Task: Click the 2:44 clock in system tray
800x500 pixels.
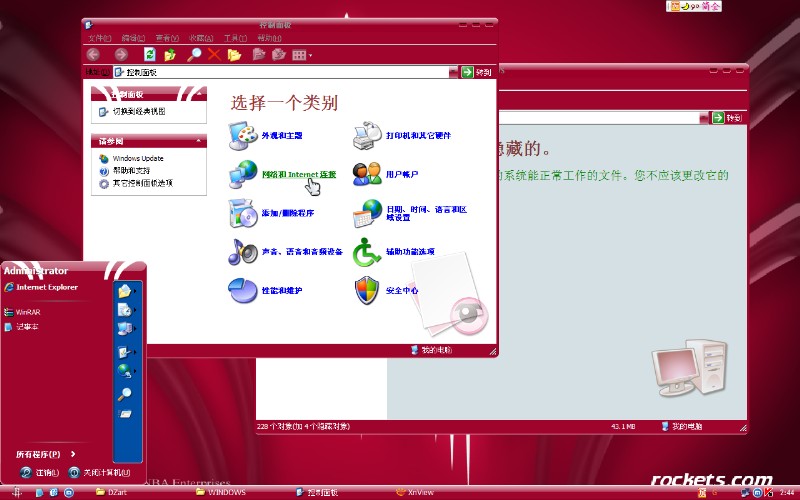Action: (787, 493)
